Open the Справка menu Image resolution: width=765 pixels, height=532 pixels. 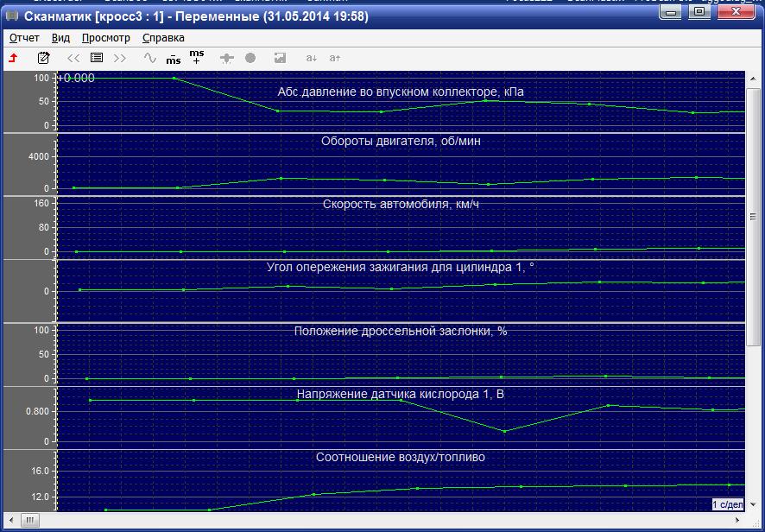click(163, 38)
